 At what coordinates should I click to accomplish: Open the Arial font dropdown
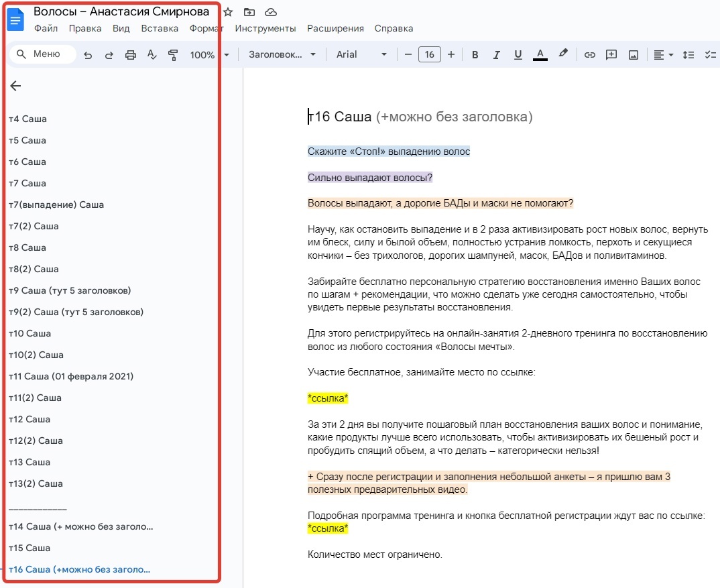361,55
